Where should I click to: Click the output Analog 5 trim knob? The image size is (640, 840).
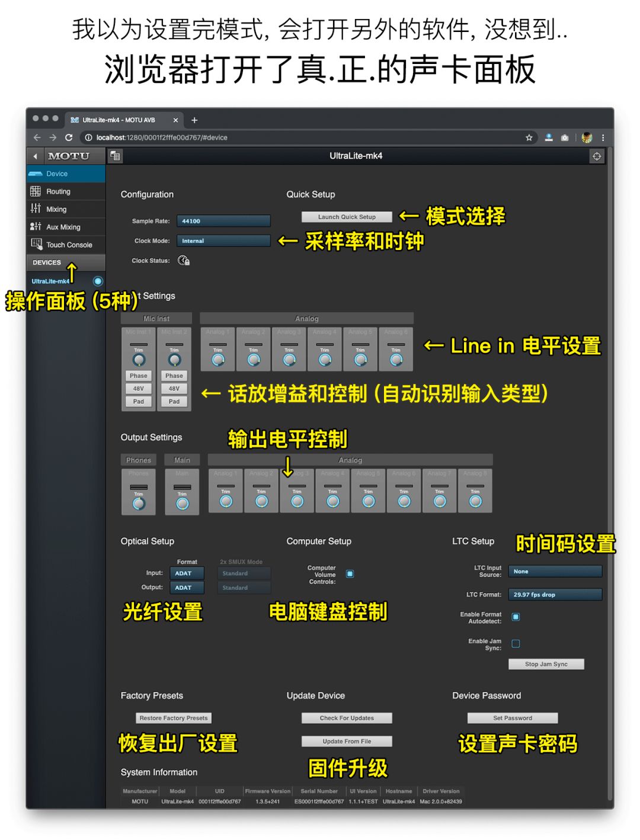[x=369, y=501]
